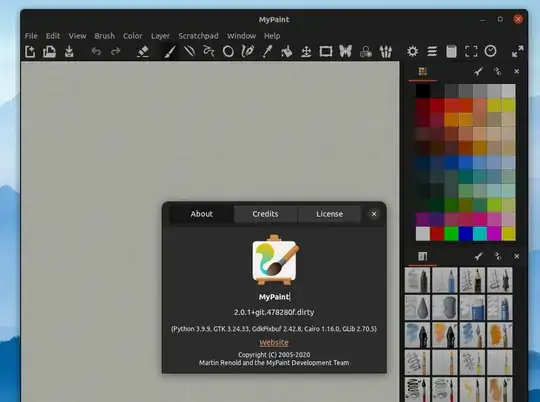The width and height of the screenshot is (540, 402).
Task: Close the brush group panel
Action: pyautogui.click(x=517, y=256)
